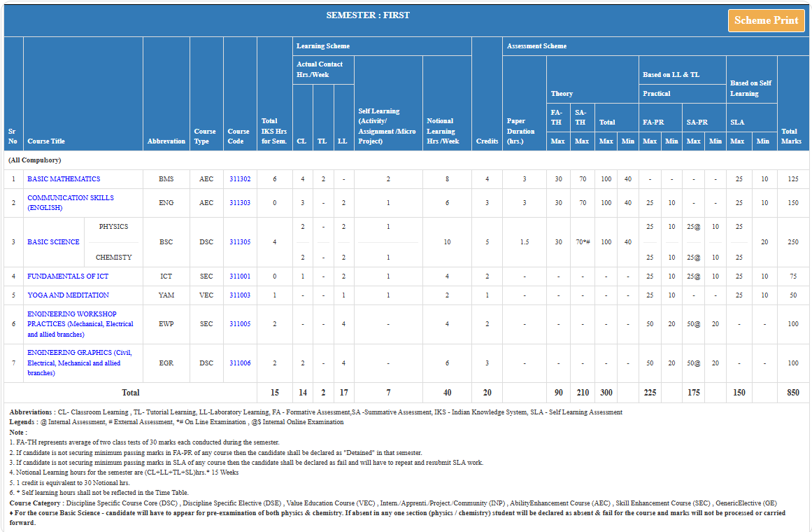Click the grand total marks value 850
This screenshot has height=532, width=812.
[792, 393]
